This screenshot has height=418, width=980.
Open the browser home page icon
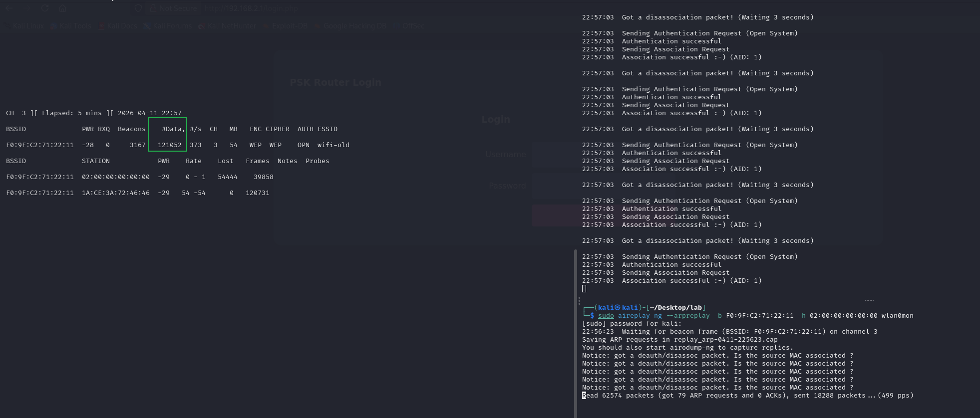click(x=62, y=8)
